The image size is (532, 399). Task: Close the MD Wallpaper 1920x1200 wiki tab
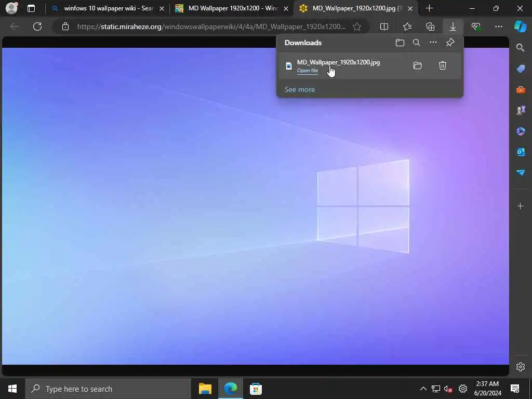[286, 8]
